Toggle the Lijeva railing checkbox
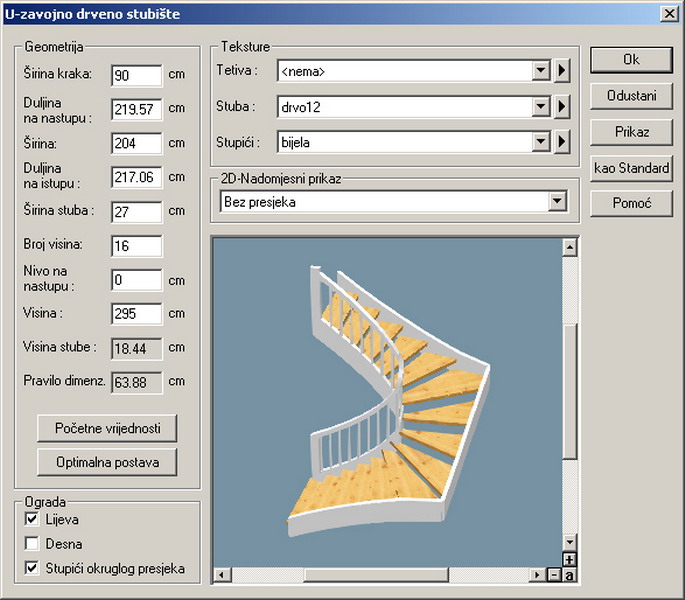This screenshot has height=600, width=685. tap(32, 519)
